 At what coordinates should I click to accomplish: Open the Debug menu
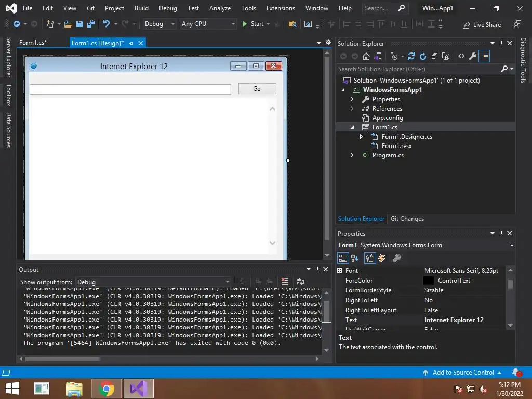[168, 8]
